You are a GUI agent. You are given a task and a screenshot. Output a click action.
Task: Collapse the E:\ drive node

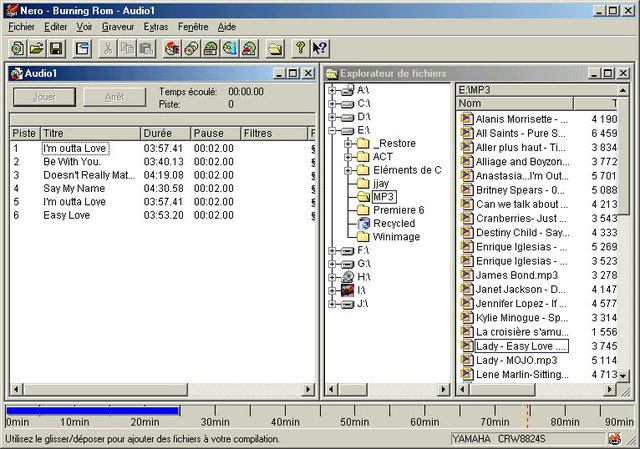coord(332,131)
